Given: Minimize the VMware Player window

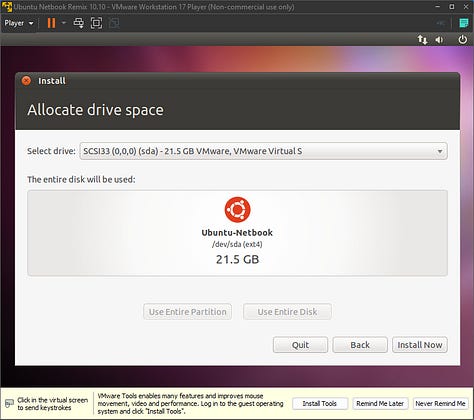Looking at the screenshot, I should 438,6.
